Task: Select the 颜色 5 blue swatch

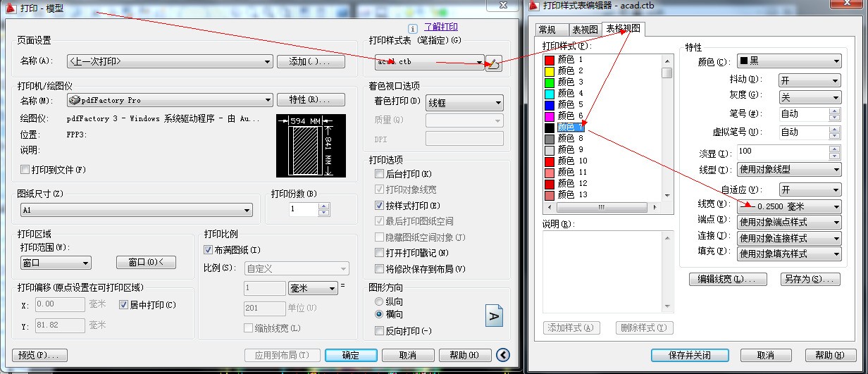Action: click(x=550, y=104)
